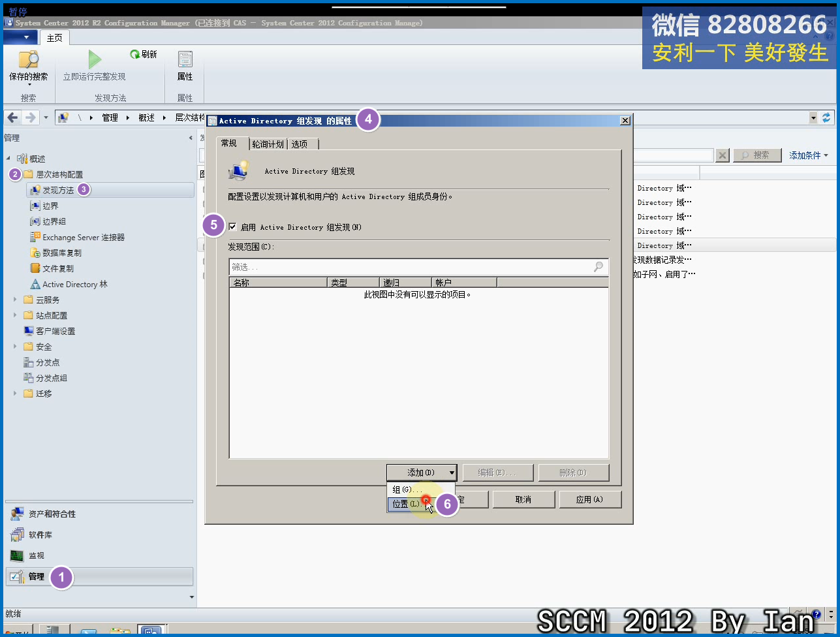The height and width of the screenshot is (637, 840).
Task: Sort by the Account (帐户) column header
Action: (x=464, y=283)
